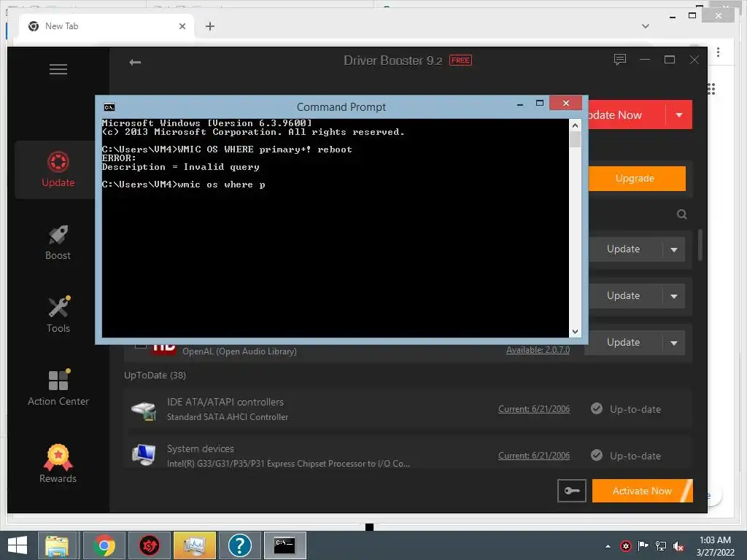The image size is (747, 560).
Task: Click the Driver Booster tray icon
Action: tap(625, 545)
